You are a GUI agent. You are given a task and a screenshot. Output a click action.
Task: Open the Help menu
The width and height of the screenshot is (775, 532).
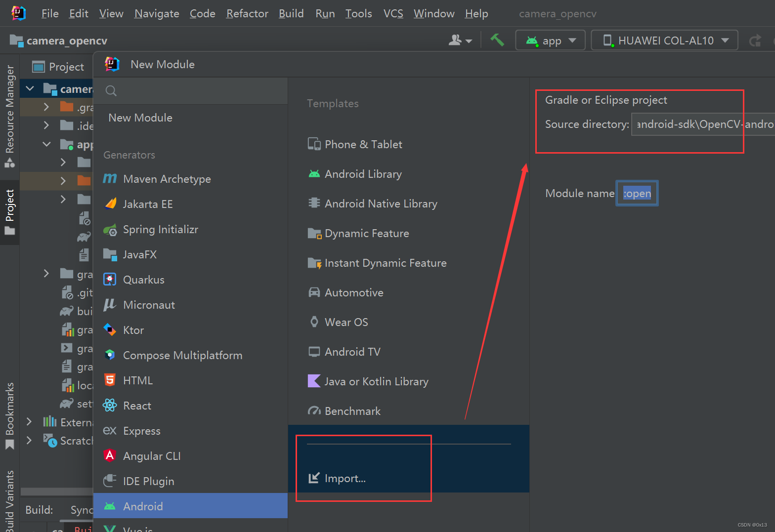476,13
